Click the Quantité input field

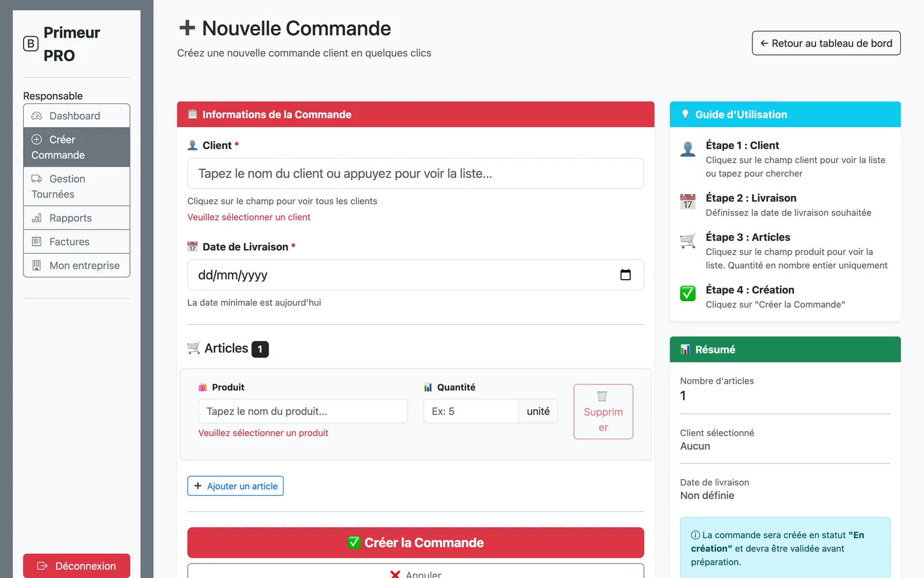(x=471, y=411)
